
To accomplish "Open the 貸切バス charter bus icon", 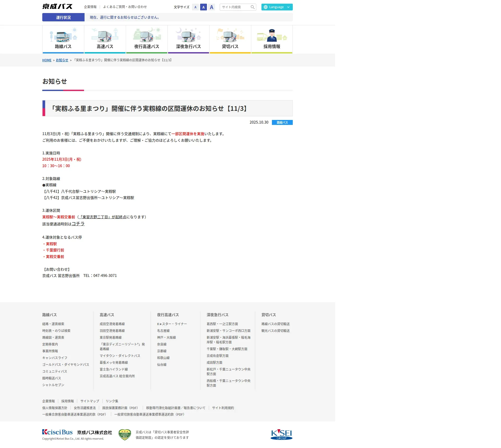I will pyautogui.click(x=230, y=36).
